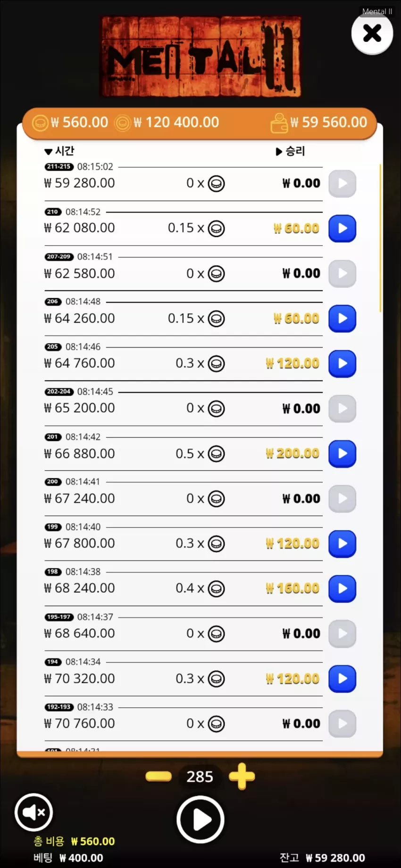
Task: Toggle the muted sound speaker icon
Action: click(x=33, y=812)
